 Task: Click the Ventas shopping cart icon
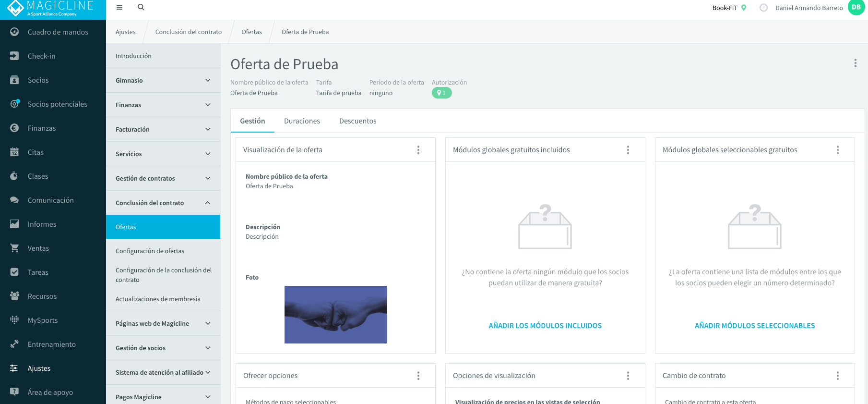(14, 248)
